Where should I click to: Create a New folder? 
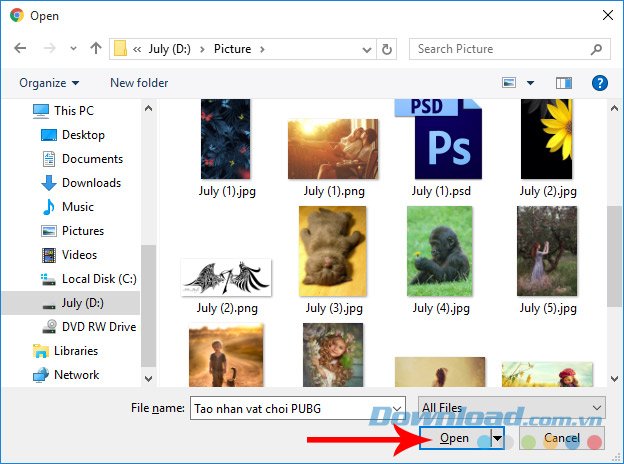click(x=139, y=83)
